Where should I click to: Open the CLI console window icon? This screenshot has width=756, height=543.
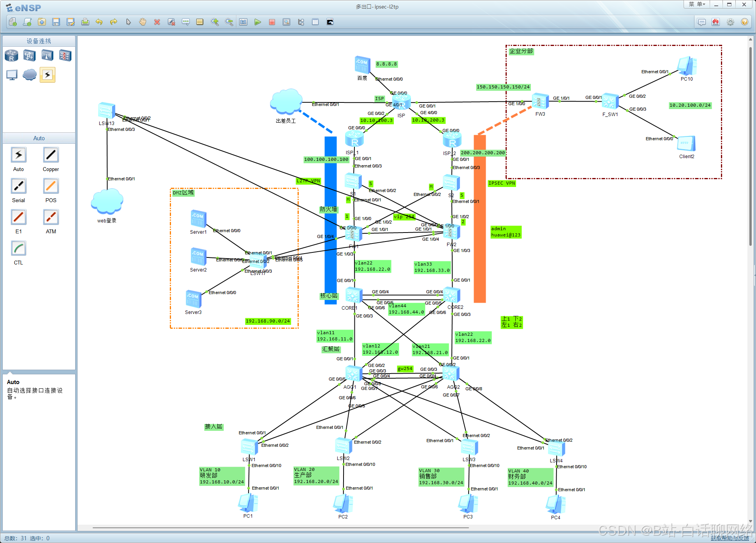coord(330,22)
